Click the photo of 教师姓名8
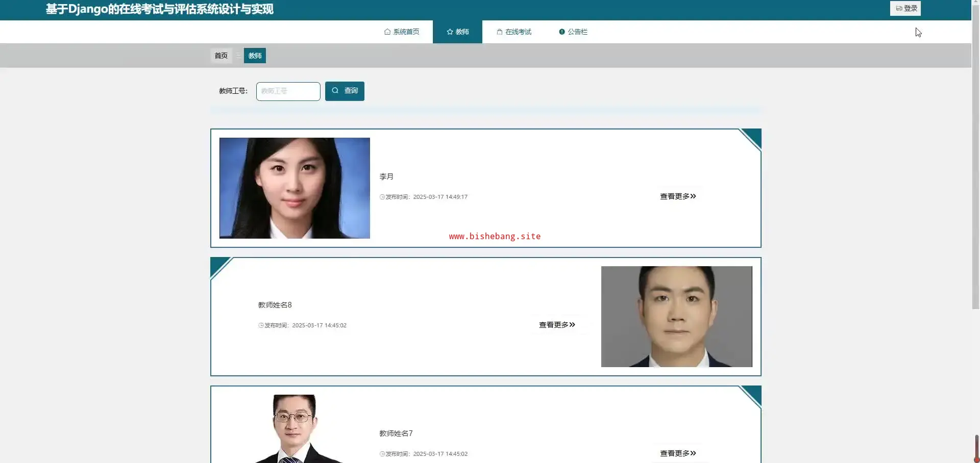The image size is (980, 463). [x=676, y=317]
